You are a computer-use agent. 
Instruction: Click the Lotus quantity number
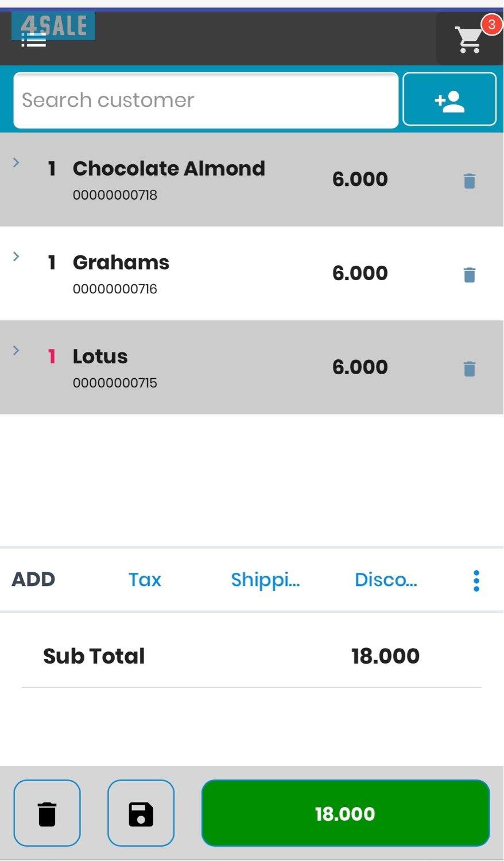coord(52,356)
